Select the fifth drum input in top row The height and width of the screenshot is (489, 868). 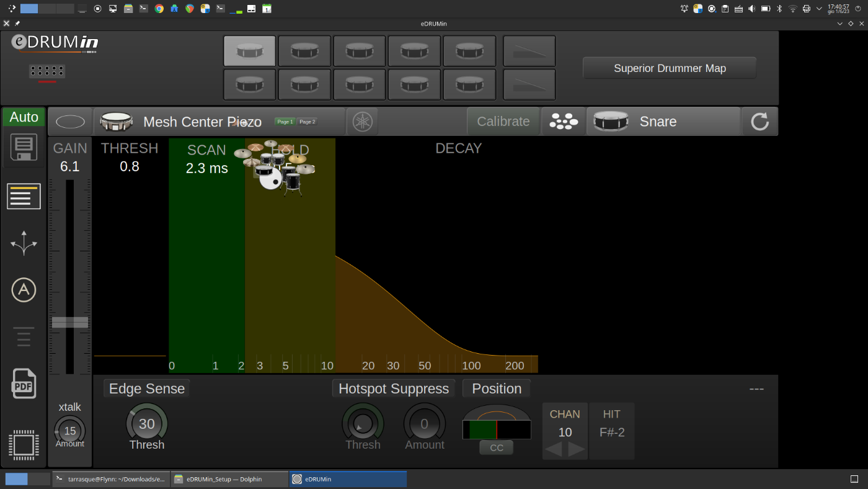coord(469,51)
